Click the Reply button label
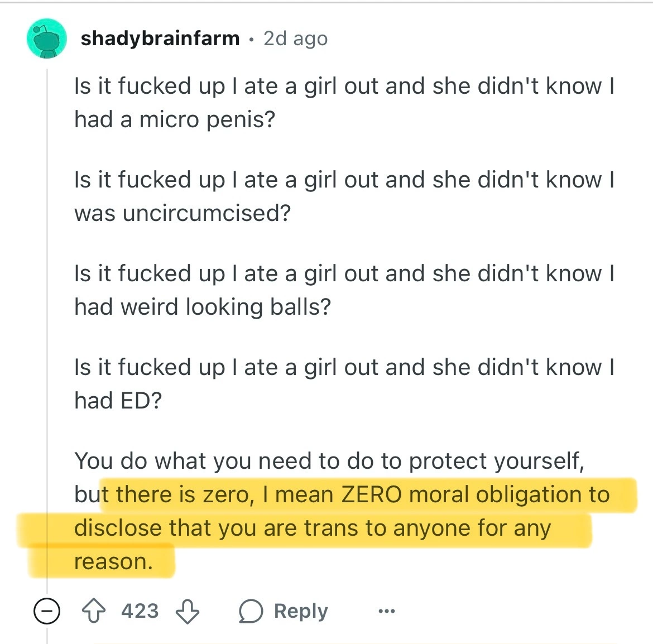The width and height of the screenshot is (653, 644). click(301, 611)
